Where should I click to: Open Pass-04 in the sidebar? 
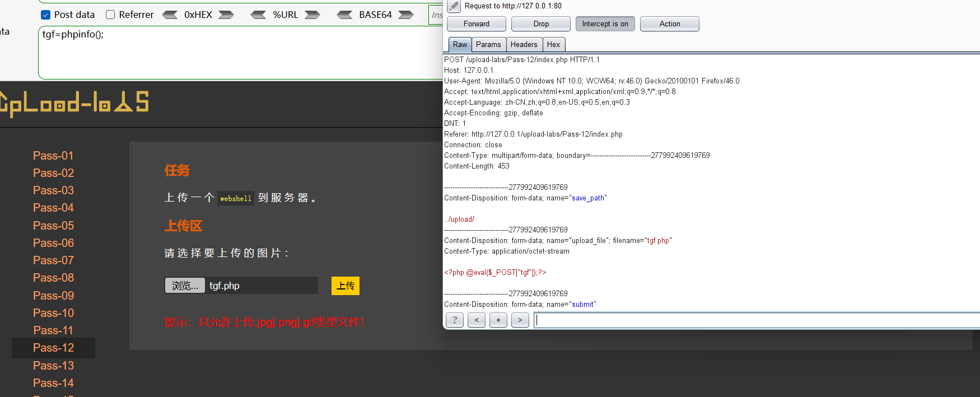(53, 208)
